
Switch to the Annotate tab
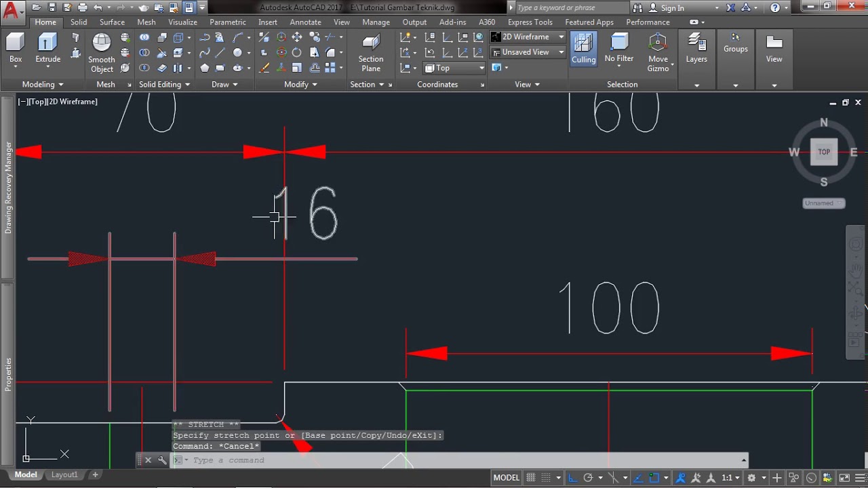(x=305, y=22)
